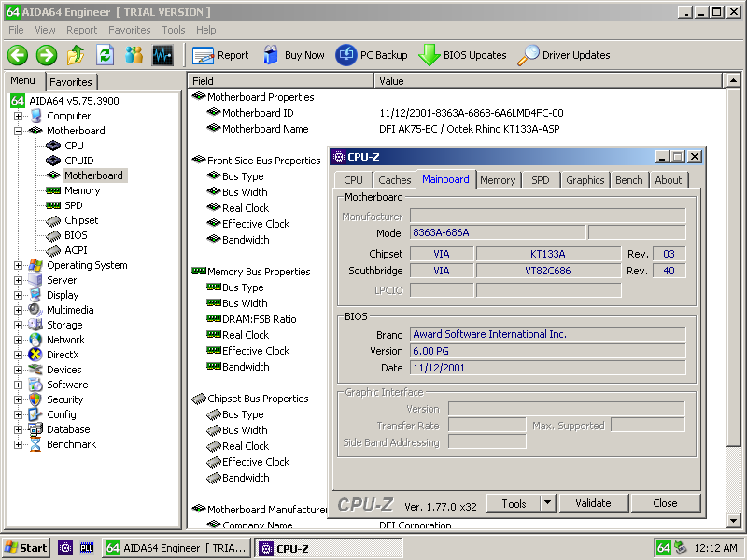Click the Tools button in CPU-Z
The width and height of the screenshot is (747, 560).
tap(514, 503)
